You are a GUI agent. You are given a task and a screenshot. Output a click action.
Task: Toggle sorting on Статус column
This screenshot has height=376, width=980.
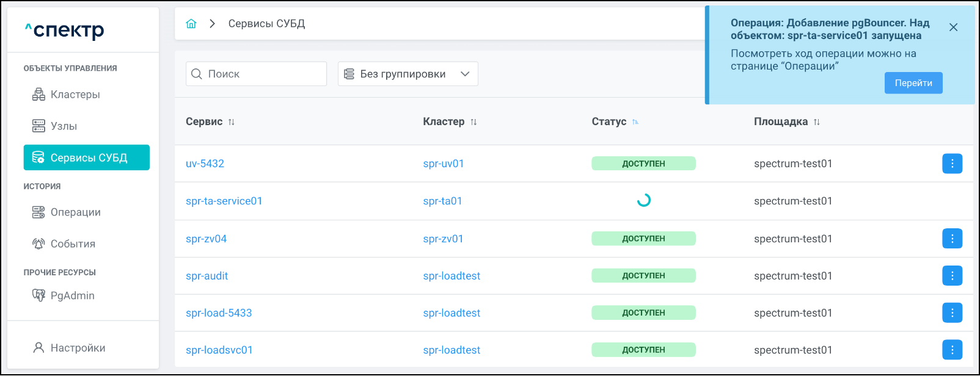coord(635,122)
